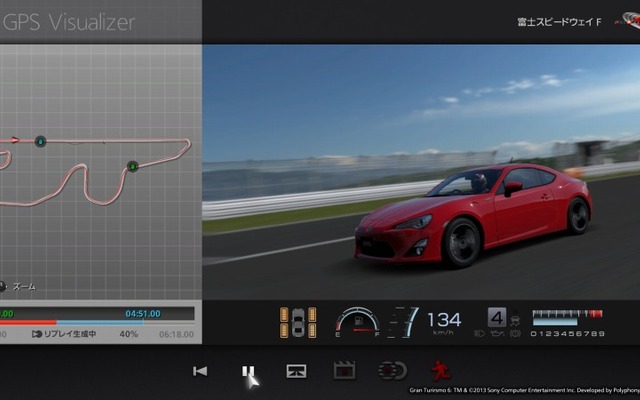
Task: Click the Gran Turismo 6 copyright notice
Action: pos(524,391)
